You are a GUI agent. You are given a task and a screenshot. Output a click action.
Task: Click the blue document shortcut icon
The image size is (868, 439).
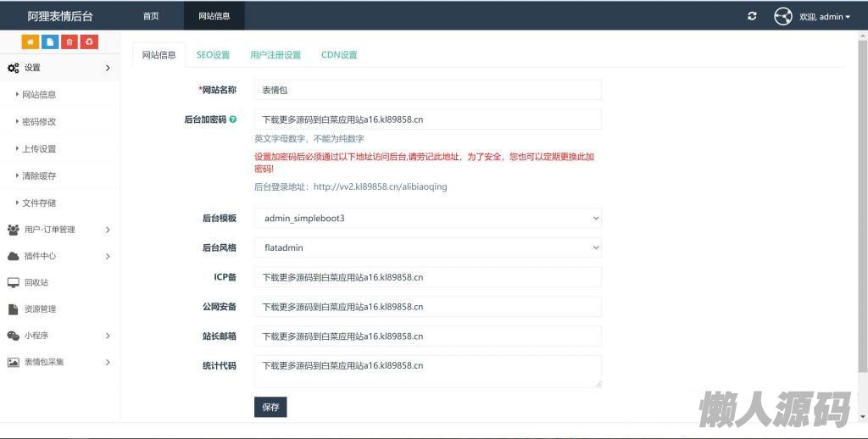point(50,42)
